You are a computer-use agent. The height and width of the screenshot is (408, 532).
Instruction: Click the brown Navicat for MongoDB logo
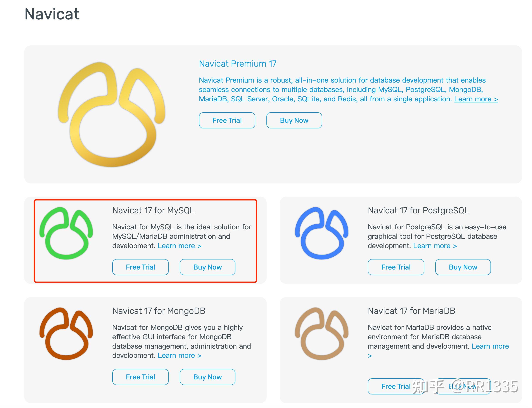tap(66, 334)
